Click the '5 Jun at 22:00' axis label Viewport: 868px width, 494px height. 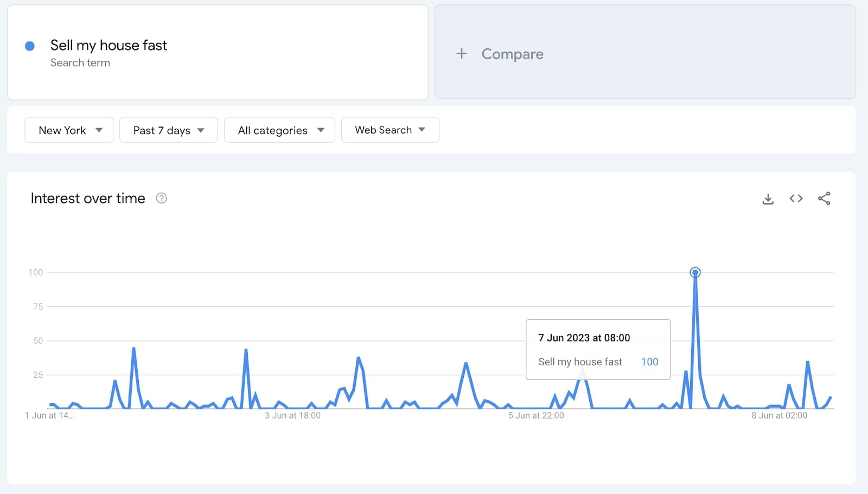click(536, 415)
